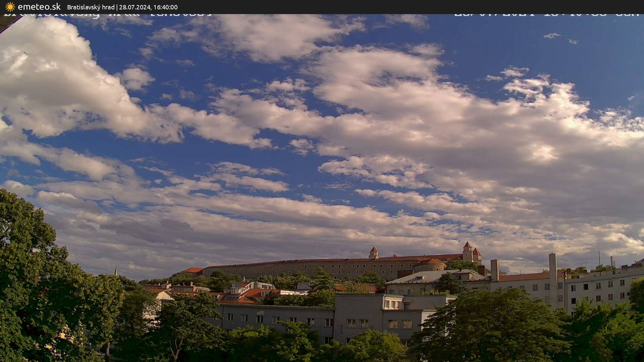Open the emeteo.sk site name
644x362 pixels.
(39, 7)
